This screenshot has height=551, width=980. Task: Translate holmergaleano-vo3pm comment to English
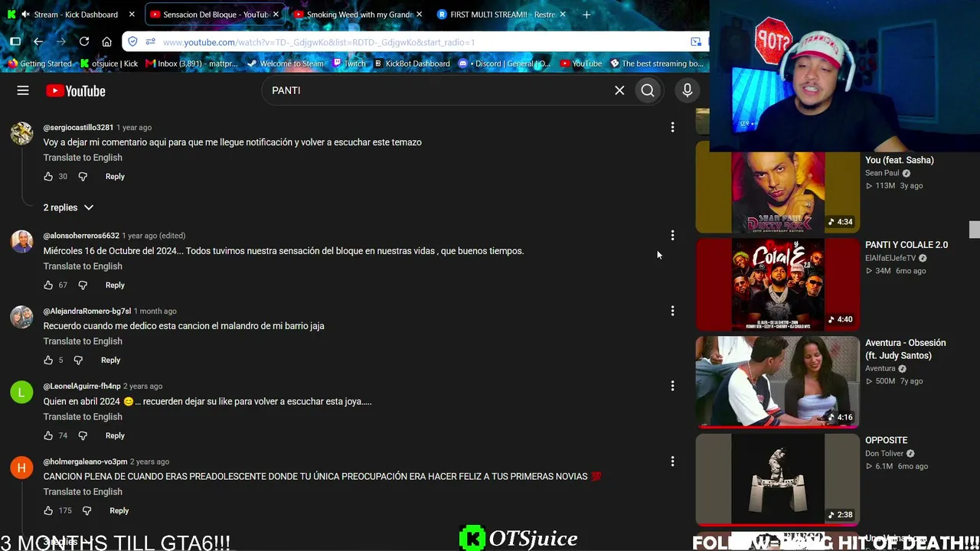coord(83,492)
